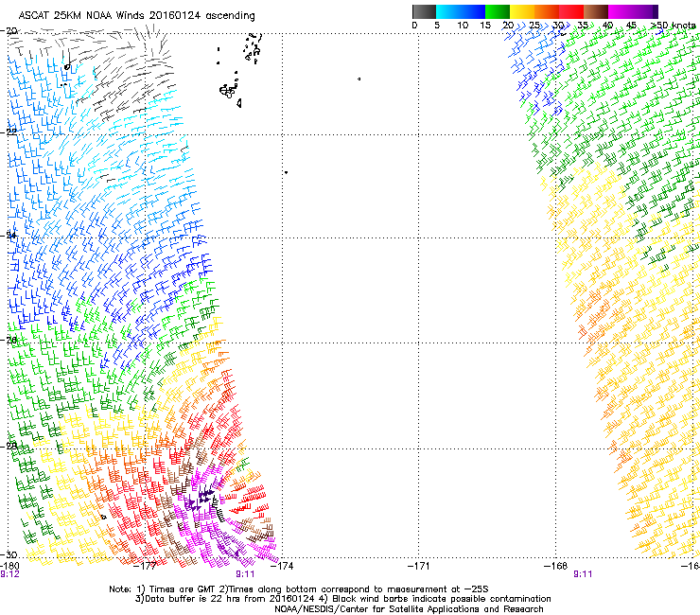Image resolution: width=700 pixels, height=615 pixels.
Task: Click the -26 latitude axis label
Action: pos(9,340)
